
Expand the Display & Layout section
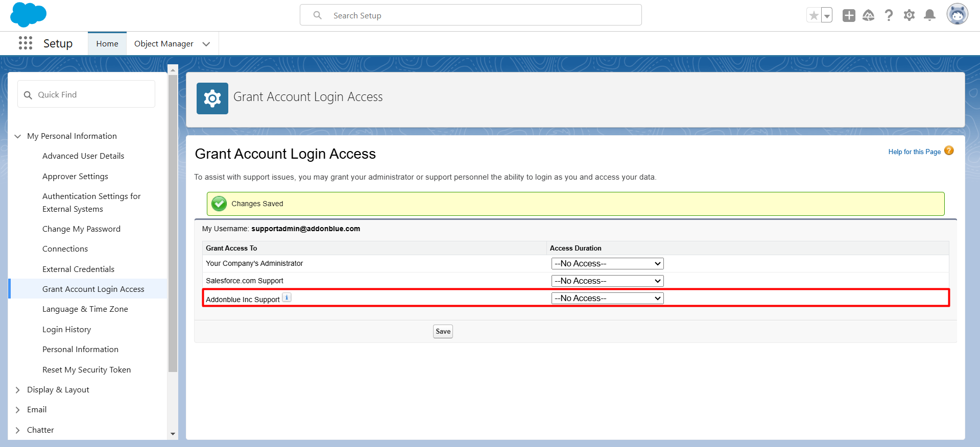(x=18, y=390)
